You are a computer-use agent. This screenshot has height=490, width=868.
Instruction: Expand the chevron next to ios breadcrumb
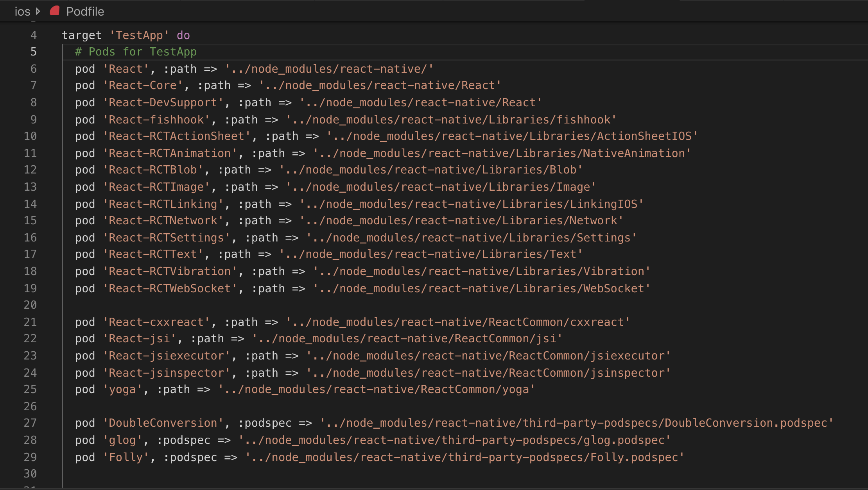point(38,11)
